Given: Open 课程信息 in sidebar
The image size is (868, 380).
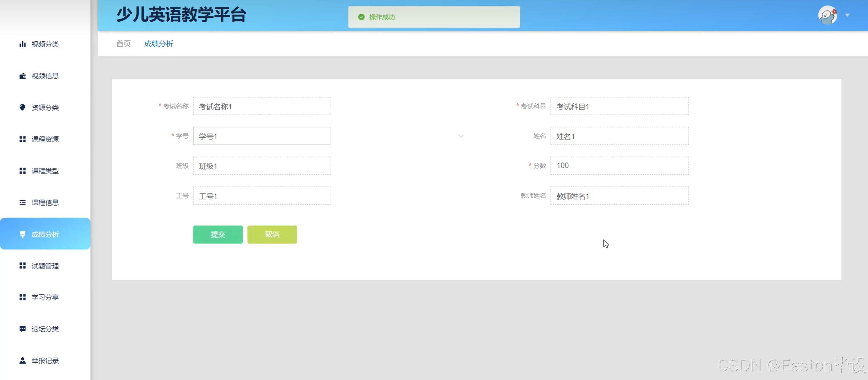Looking at the screenshot, I should [45, 203].
